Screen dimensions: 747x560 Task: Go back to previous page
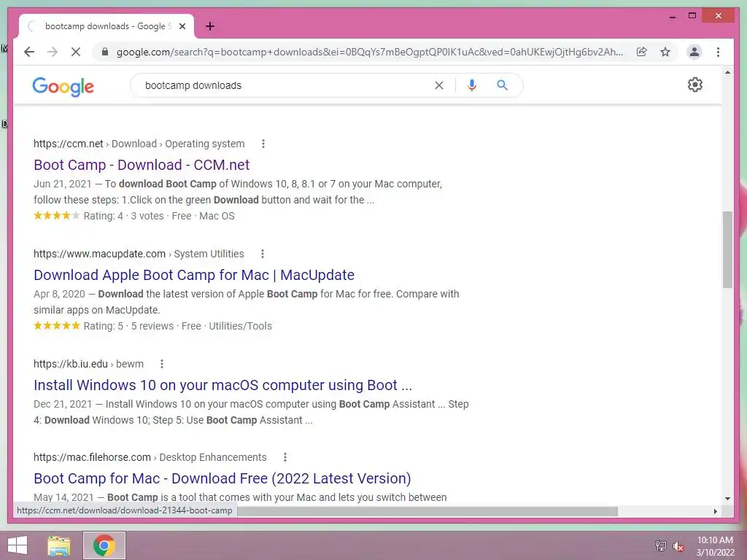tap(29, 52)
